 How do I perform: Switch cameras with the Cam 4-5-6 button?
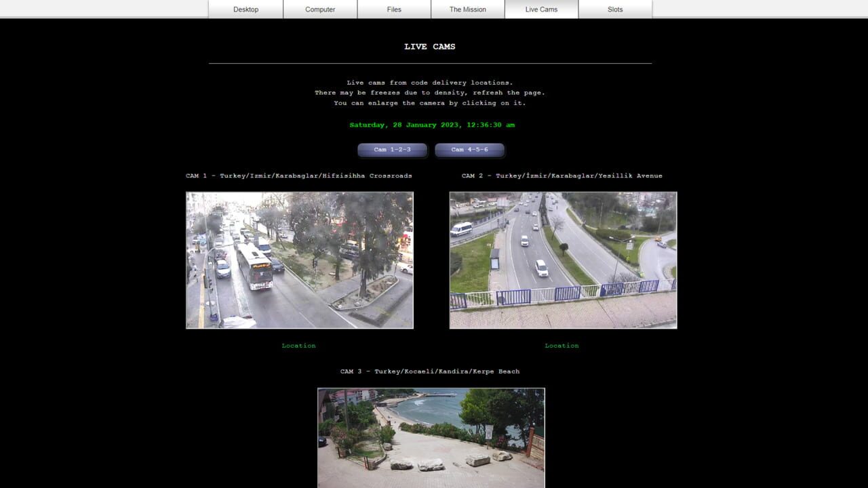pos(471,150)
